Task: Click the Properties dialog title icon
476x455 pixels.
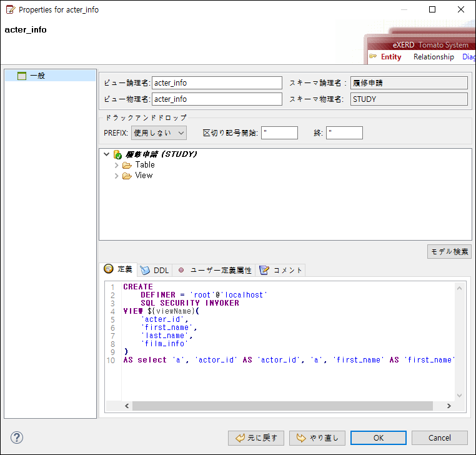Action: tap(11, 10)
